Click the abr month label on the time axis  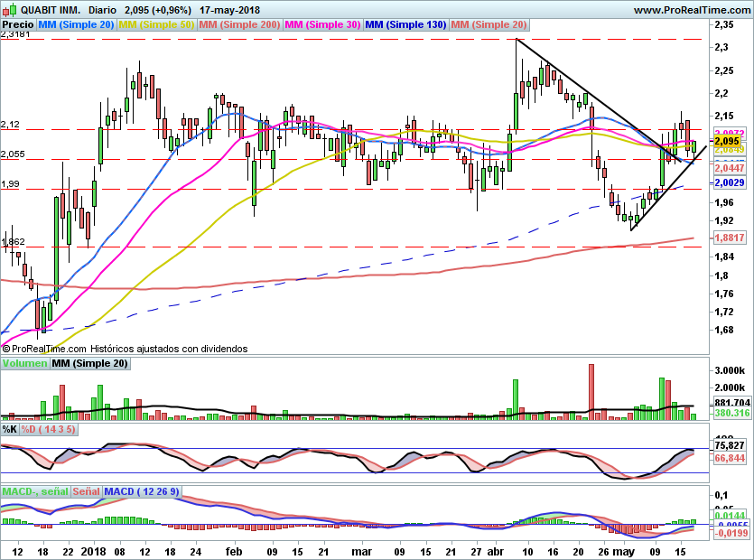click(495, 551)
